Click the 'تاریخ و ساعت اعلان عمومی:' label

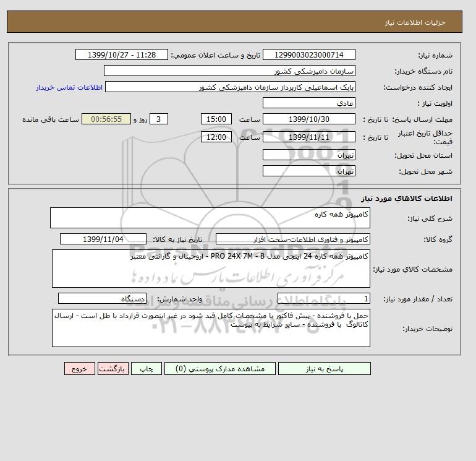coord(216,55)
